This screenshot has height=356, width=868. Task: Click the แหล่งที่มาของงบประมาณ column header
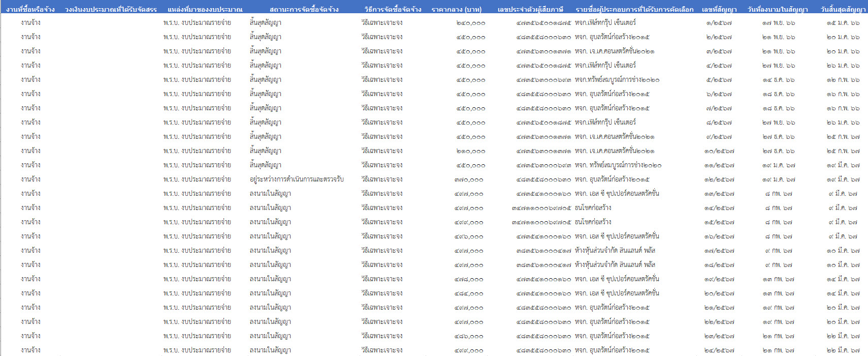click(205, 9)
